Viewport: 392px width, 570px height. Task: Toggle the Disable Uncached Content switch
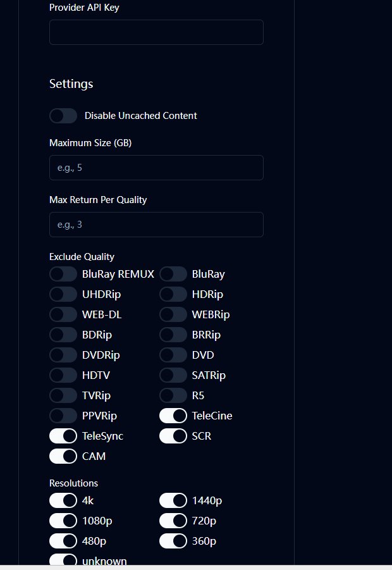click(63, 116)
